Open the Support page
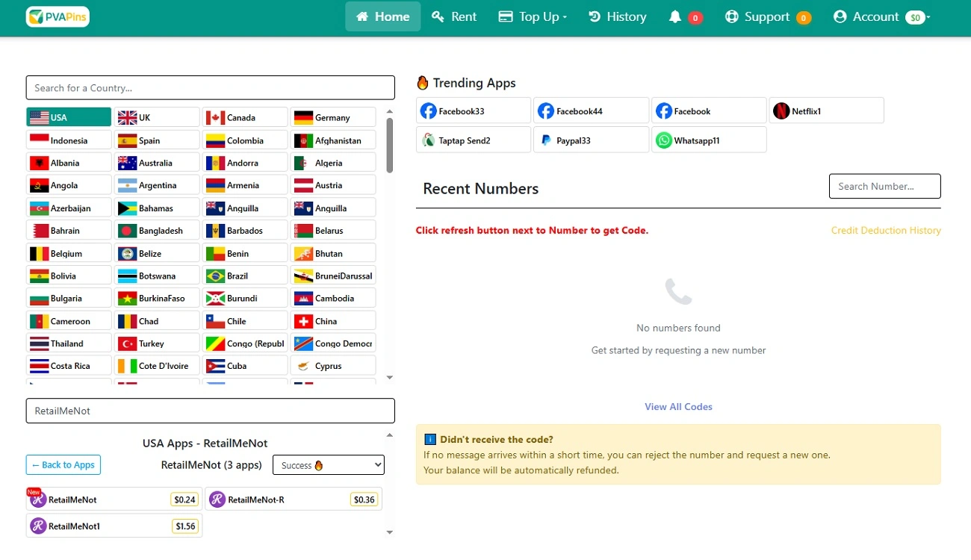This screenshot has width=971, height=560. [x=767, y=16]
